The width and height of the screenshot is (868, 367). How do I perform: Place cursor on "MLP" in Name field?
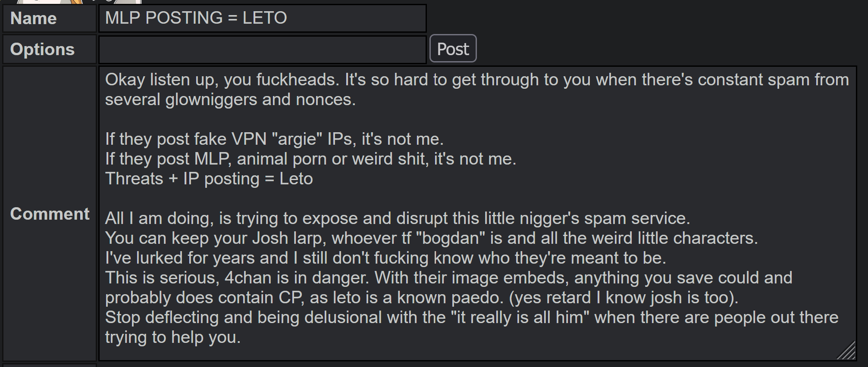[x=122, y=18]
